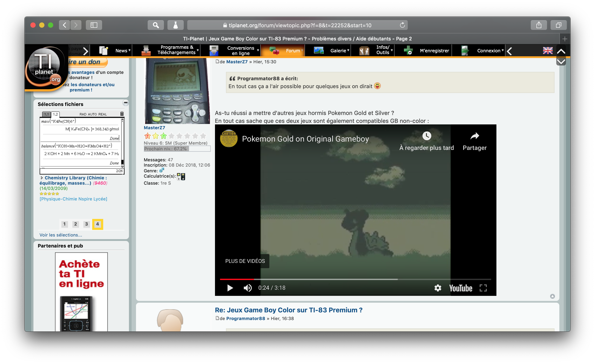Open MasterZ7's calculator avatar image
Image resolution: width=595 pixels, height=364 pixels.
pyautogui.click(x=177, y=91)
